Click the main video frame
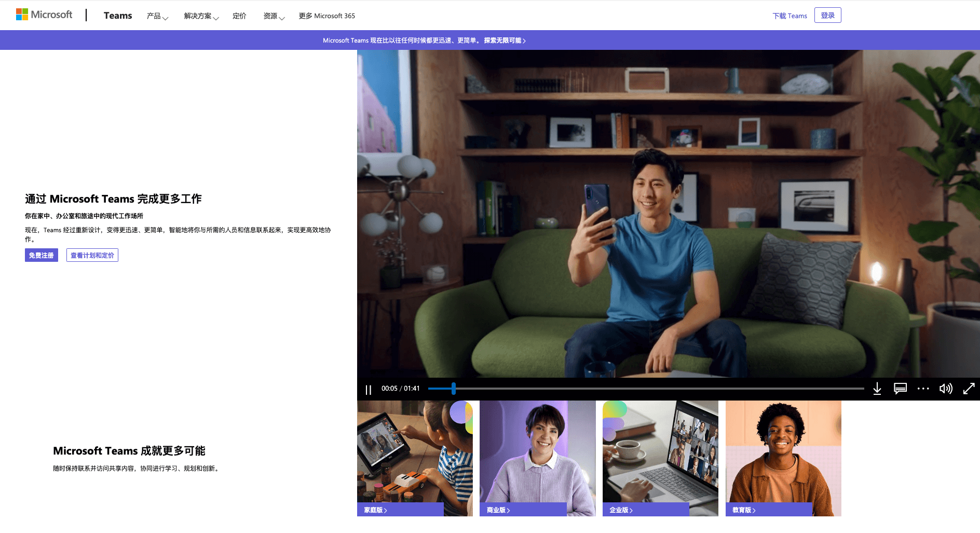 click(x=669, y=214)
